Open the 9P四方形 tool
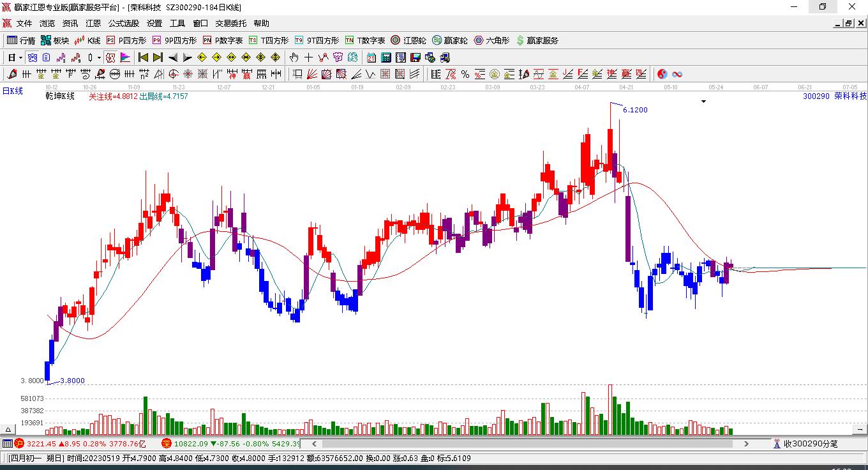The height and width of the screenshot is (470, 868). [x=174, y=40]
